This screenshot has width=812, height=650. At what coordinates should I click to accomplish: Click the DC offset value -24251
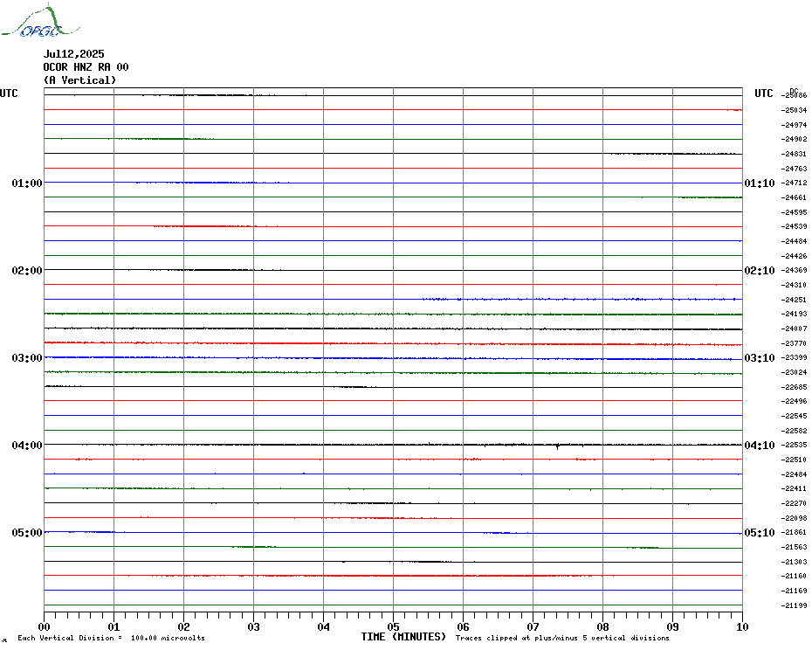pyautogui.click(x=794, y=300)
